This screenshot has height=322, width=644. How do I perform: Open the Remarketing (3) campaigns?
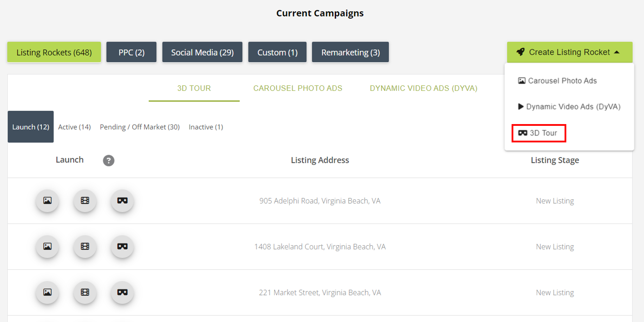[350, 52]
